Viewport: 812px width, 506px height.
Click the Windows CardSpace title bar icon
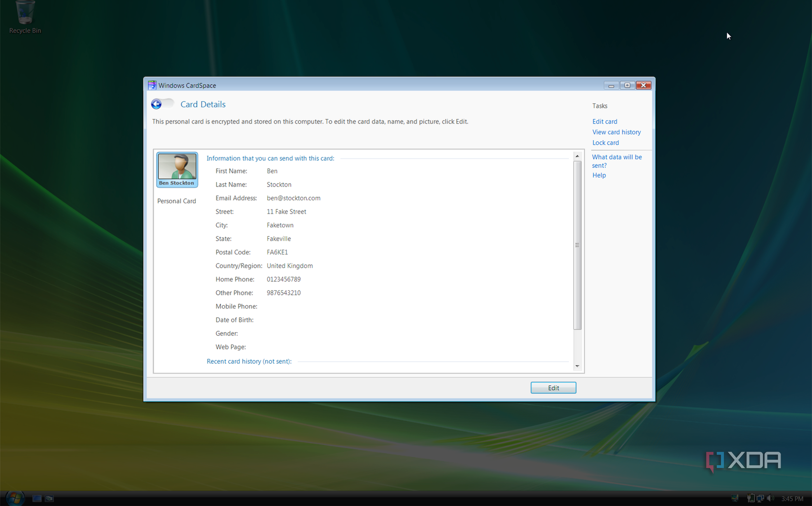click(x=152, y=85)
